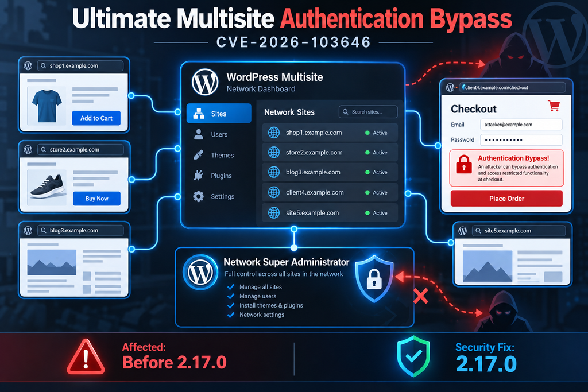The height and width of the screenshot is (392, 588).
Task: Click WordPress icon in shop1 browser window
Action: point(28,65)
